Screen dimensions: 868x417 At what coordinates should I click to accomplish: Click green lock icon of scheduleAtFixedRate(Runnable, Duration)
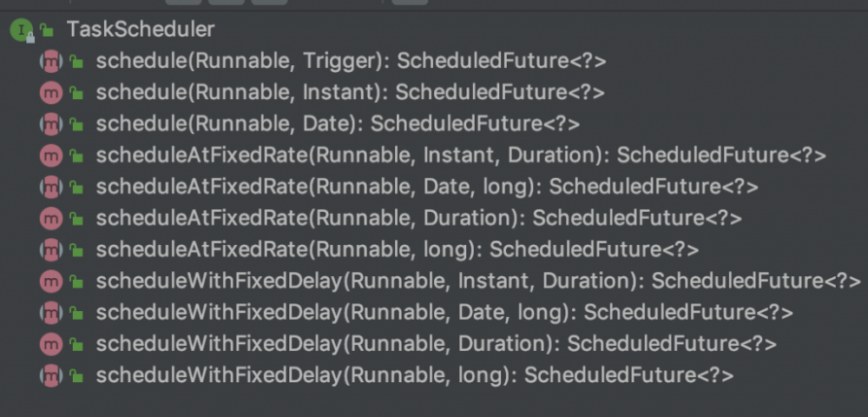(77, 218)
